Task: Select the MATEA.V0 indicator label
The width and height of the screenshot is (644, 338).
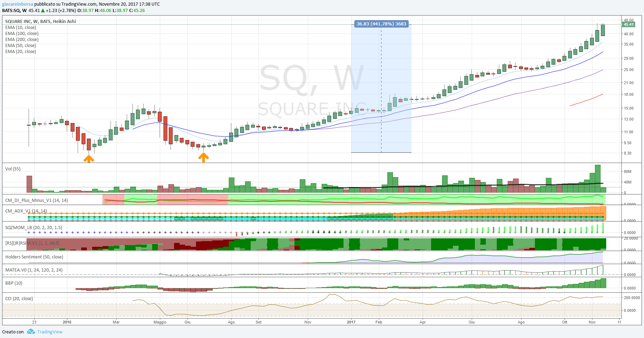Action: tap(34, 270)
